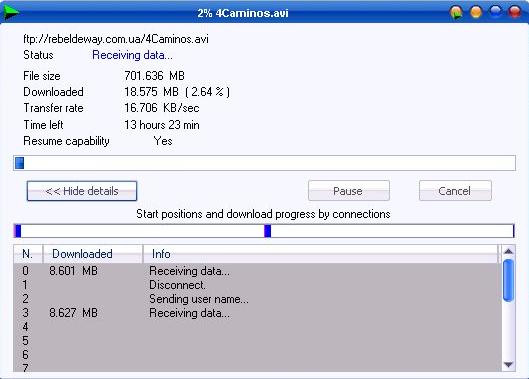529x379 pixels.
Task: Click the green arrow application icon in title bar
Action: (x=11, y=12)
